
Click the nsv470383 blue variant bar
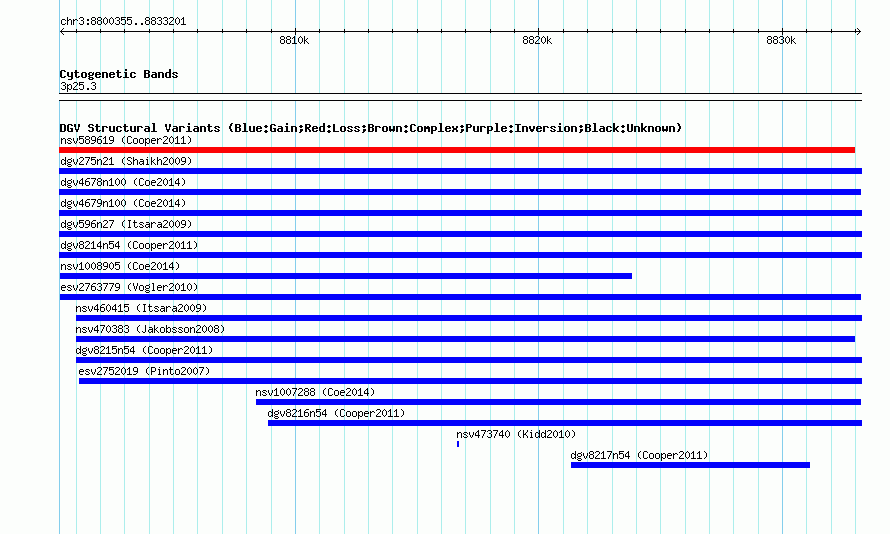coord(465,339)
